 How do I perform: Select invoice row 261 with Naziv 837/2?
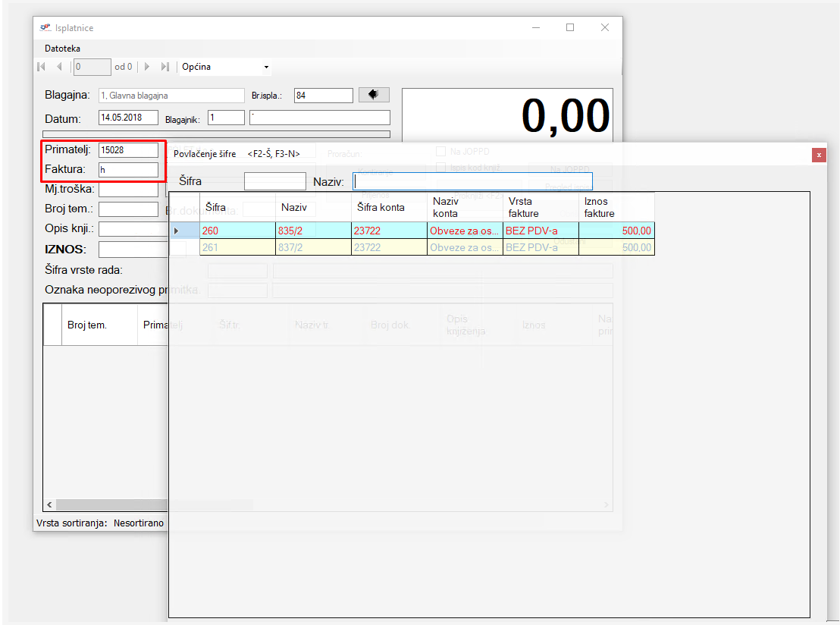click(x=313, y=247)
